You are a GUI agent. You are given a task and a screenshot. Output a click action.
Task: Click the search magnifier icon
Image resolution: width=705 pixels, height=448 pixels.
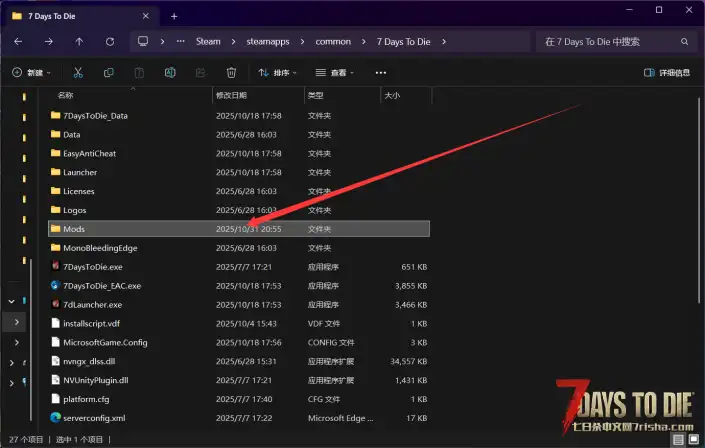tap(684, 42)
